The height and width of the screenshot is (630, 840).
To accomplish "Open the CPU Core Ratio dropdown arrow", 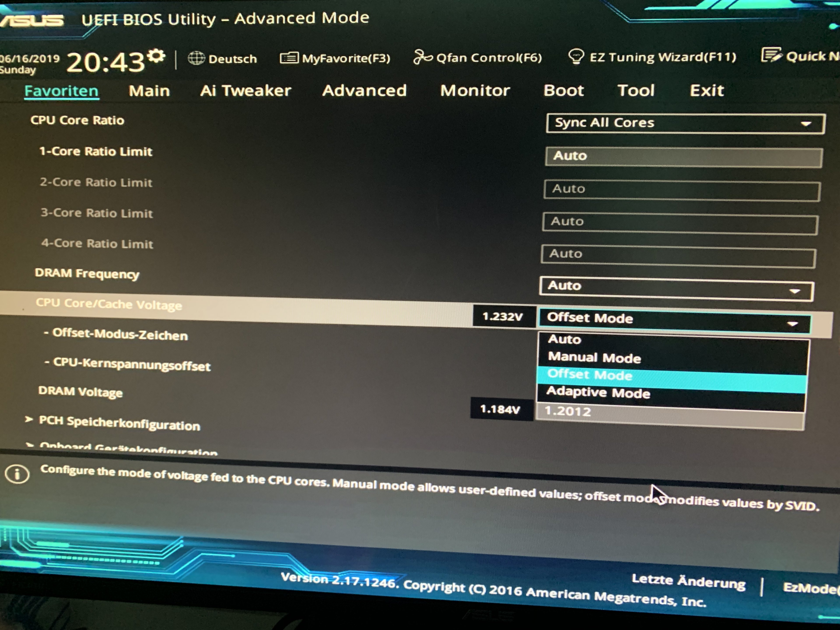I will (x=806, y=124).
